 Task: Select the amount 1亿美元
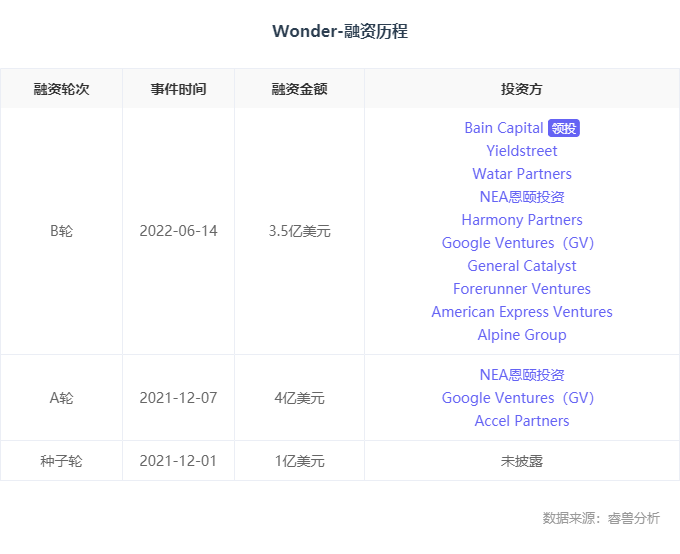coord(299,461)
